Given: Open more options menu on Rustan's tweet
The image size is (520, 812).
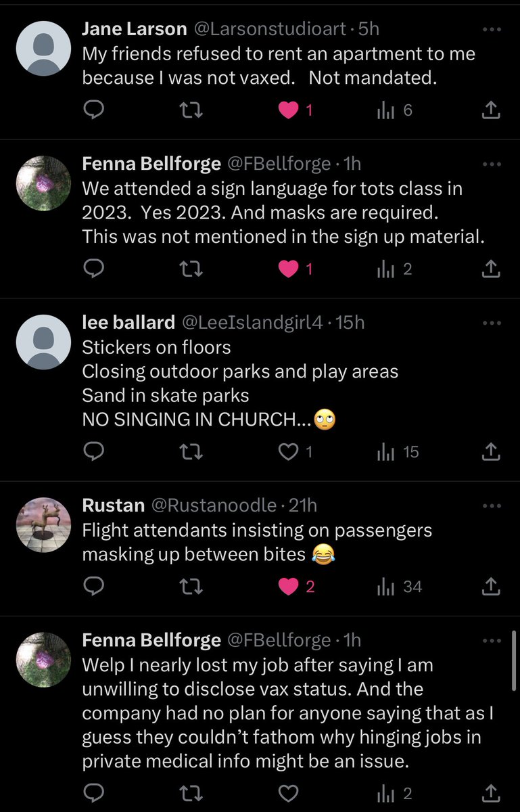Looking at the screenshot, I should click(x=492, y=505).
